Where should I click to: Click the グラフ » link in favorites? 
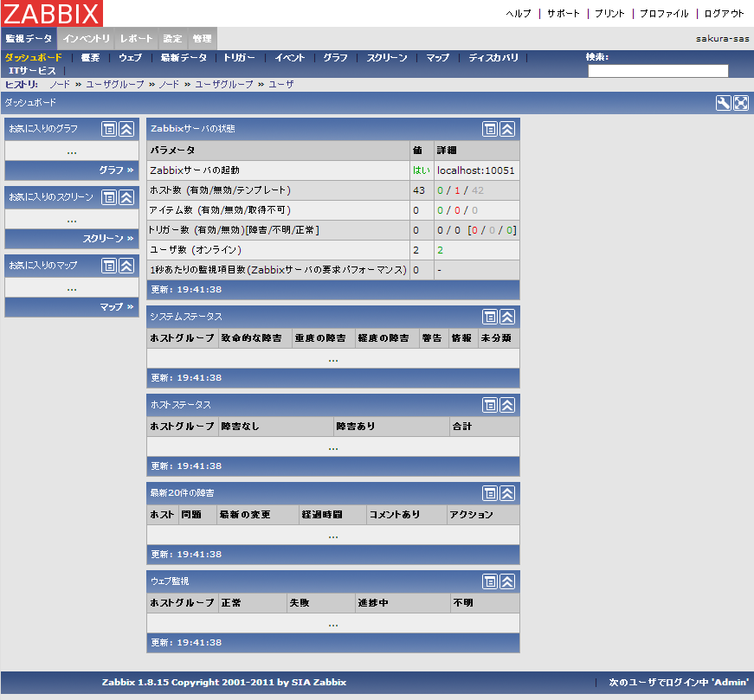pyautogui.click(x=116, y=170)
